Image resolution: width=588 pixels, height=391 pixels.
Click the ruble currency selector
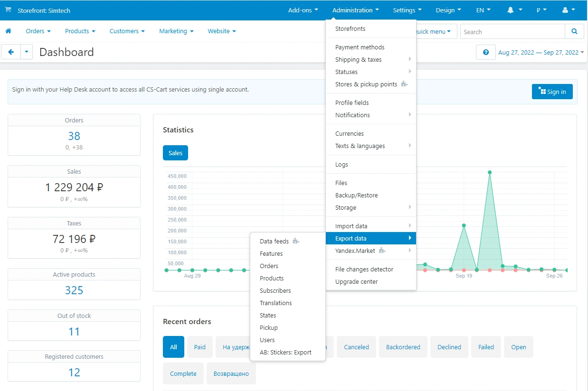point(541,10)
